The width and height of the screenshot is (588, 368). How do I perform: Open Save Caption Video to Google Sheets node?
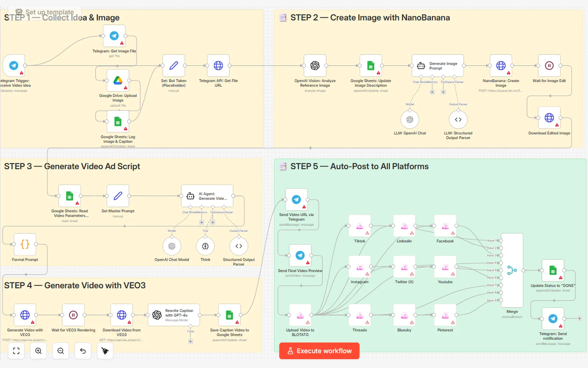click(x=230, y=315)
